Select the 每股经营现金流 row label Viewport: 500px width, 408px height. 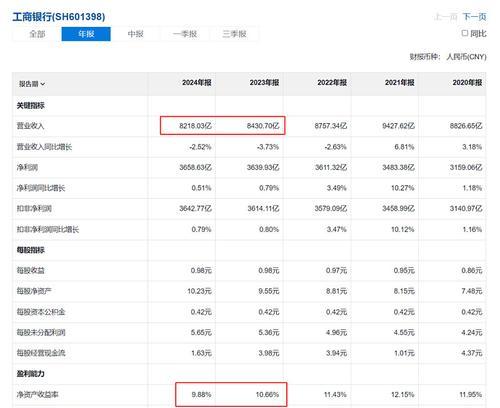click(x=41, y=353)
